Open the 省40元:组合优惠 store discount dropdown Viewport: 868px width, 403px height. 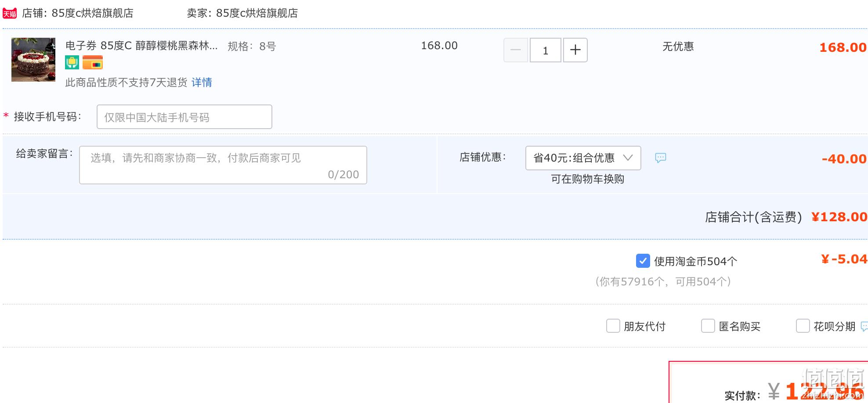pos(583,158)
